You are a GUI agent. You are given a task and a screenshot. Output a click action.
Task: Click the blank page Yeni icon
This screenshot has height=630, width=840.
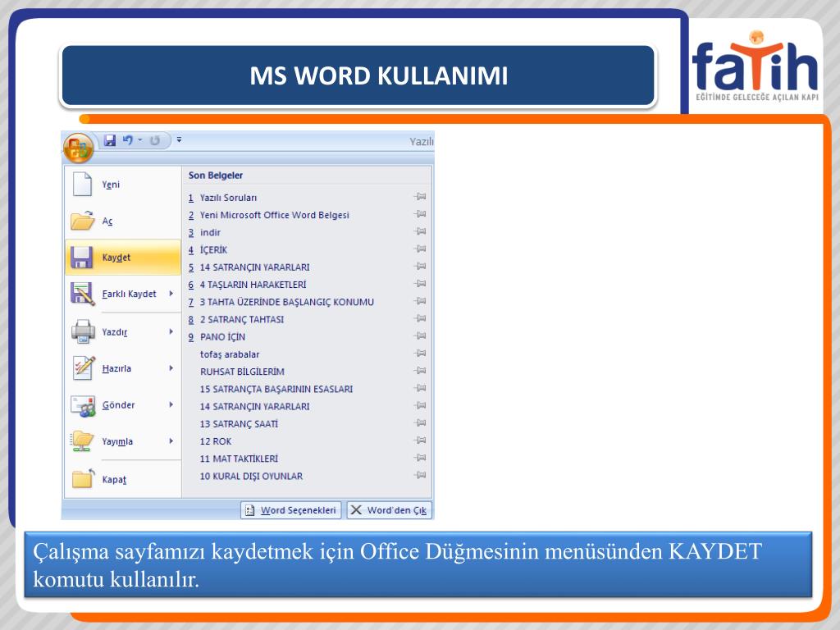83,185
